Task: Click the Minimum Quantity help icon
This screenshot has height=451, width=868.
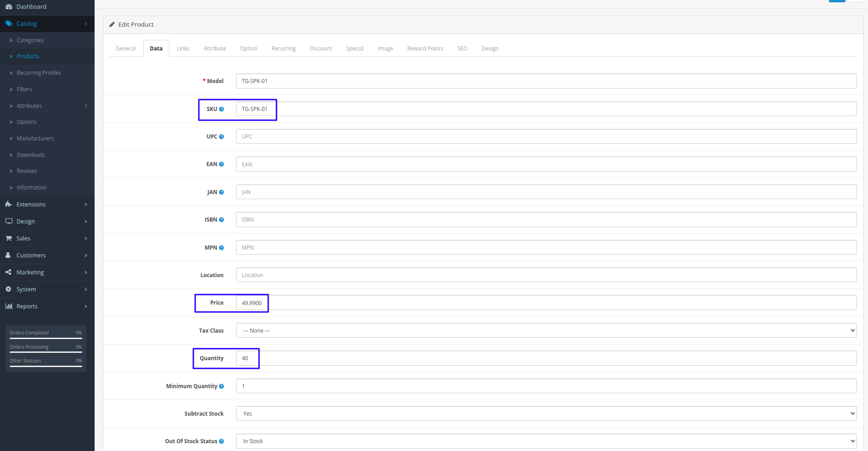Action: point(221,386)
